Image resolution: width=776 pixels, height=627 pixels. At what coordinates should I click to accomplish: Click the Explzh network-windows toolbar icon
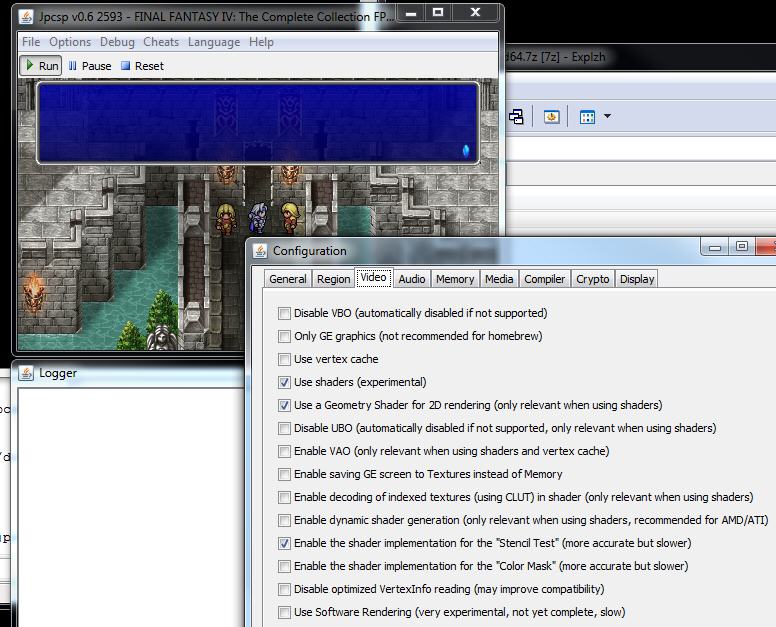[516, 117]
